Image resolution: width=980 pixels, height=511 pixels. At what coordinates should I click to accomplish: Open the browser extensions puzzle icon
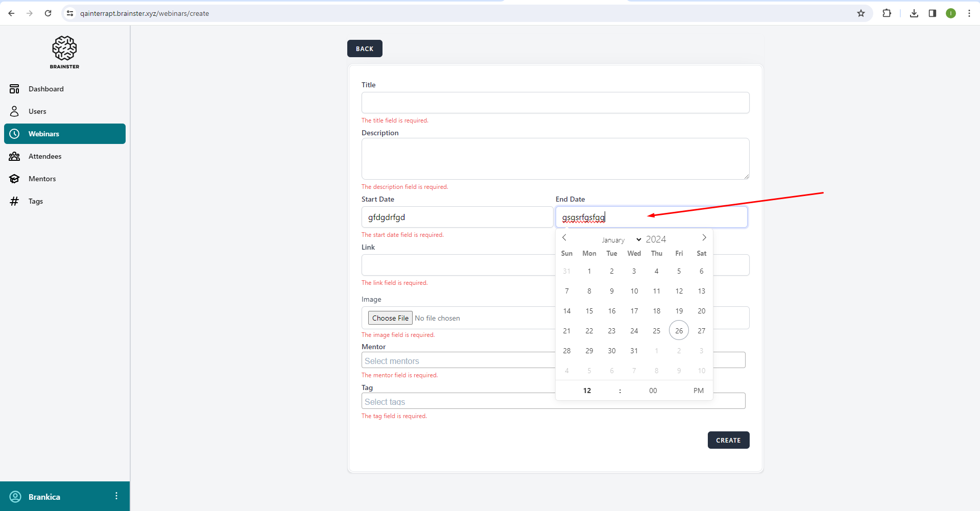coord(887,13)
